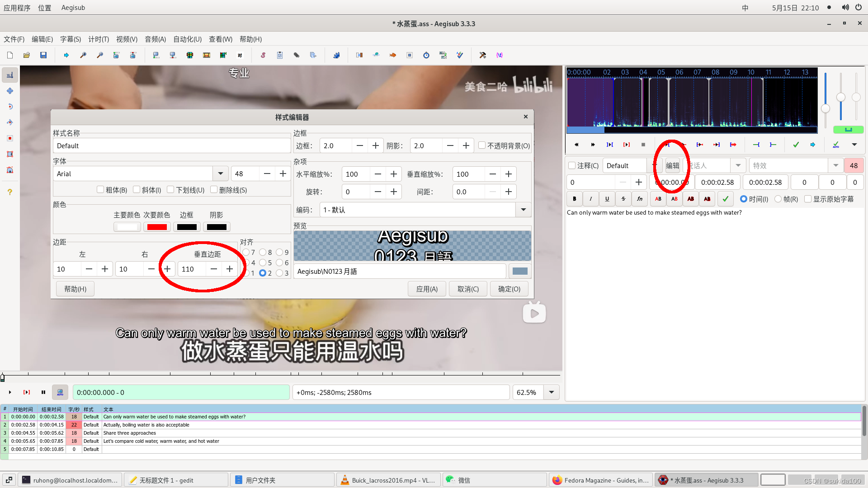
Task: Click the New subtitles file icon
Action: tap(10, 55)
